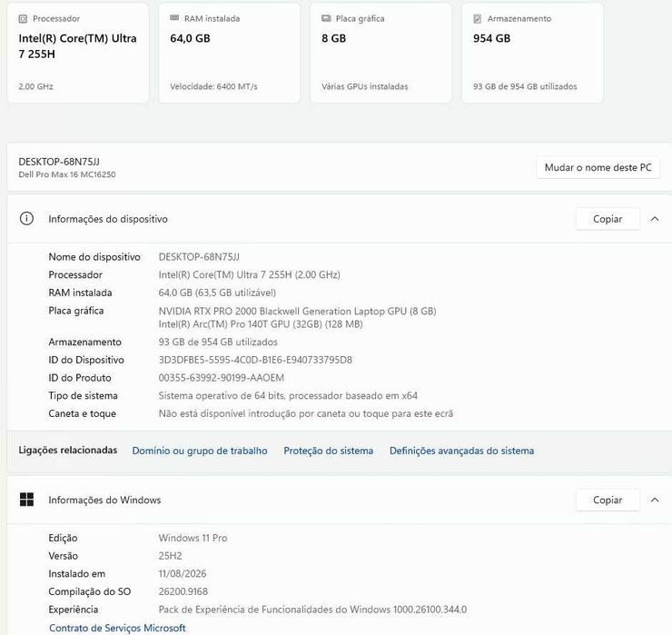The image size is (672, 635).
Task: Click Várias GPUs instaladas text
Action: pyautogui.click(x=365, y=86)
